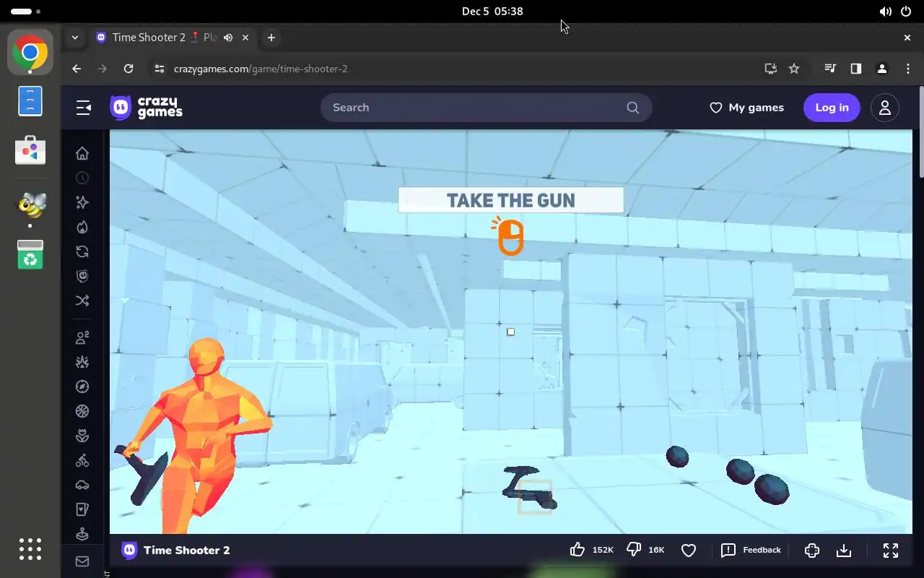Select the Time Shooter 2 browser tab
Image resolution: width=924 pixels, height=578 pixels.
point(172,38)
